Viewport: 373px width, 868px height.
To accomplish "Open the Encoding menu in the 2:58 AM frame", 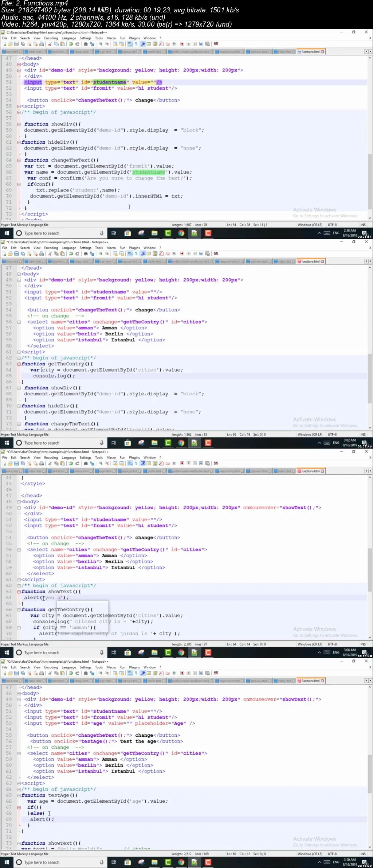I will click(51, 38).
